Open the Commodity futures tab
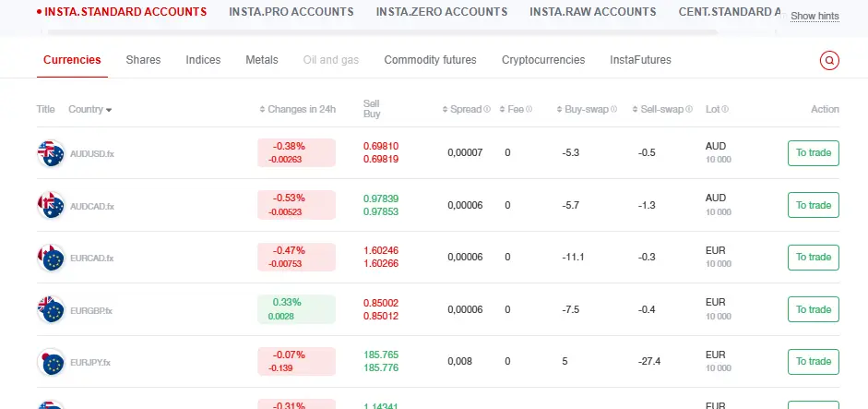 point(430,60)
